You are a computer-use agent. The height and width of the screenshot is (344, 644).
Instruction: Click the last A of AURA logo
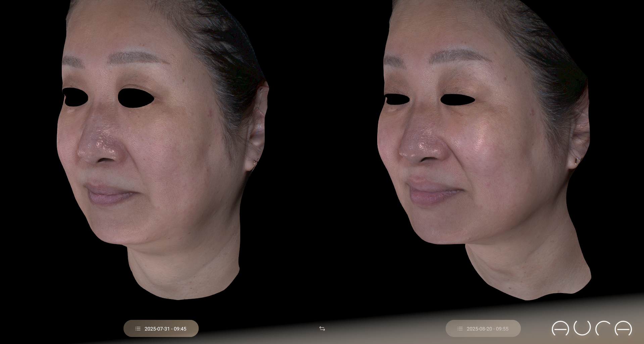click(x=623, y=328)
